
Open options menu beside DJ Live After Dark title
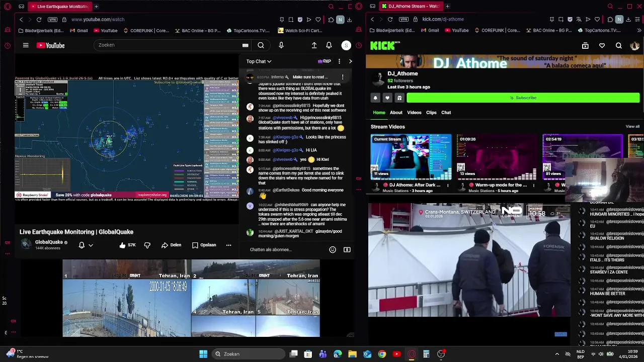click(x=448, y=185)
